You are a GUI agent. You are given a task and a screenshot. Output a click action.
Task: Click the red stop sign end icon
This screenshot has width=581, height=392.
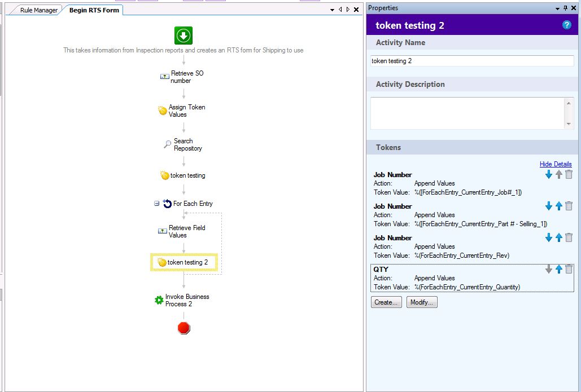184,328
